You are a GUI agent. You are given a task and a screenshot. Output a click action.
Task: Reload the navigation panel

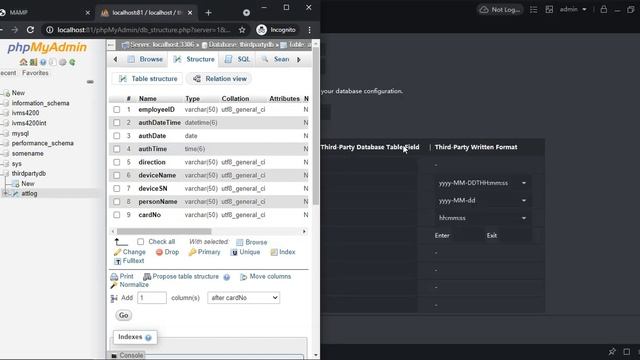tap(72, 62)
